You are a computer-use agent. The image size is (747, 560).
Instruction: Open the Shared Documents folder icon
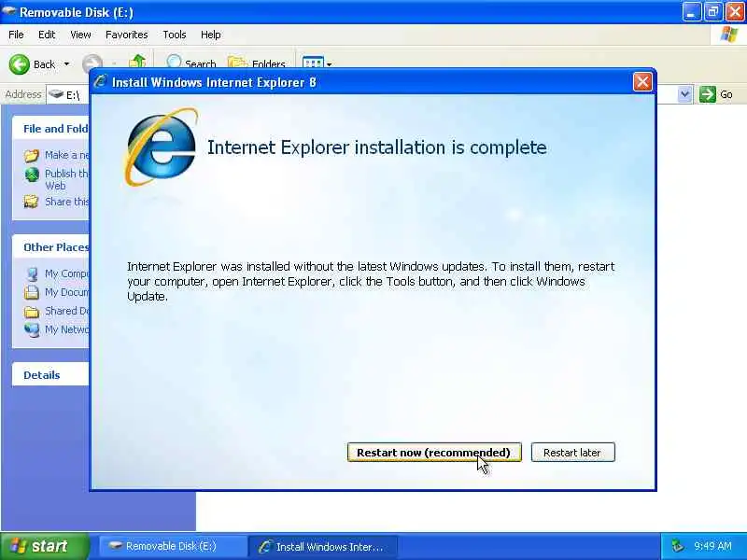32,312
